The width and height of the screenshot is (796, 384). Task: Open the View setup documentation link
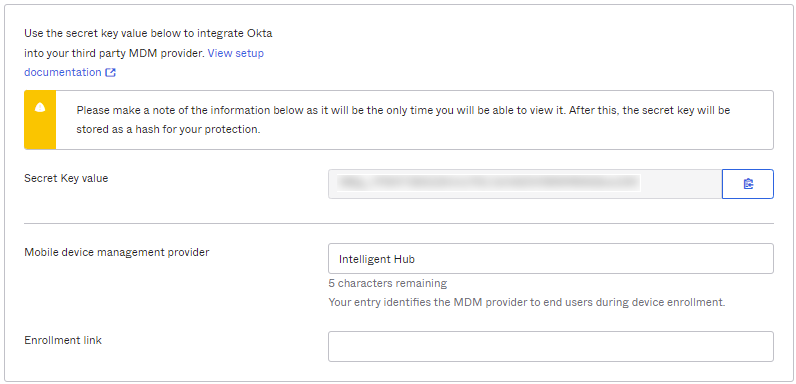point(144,62)
